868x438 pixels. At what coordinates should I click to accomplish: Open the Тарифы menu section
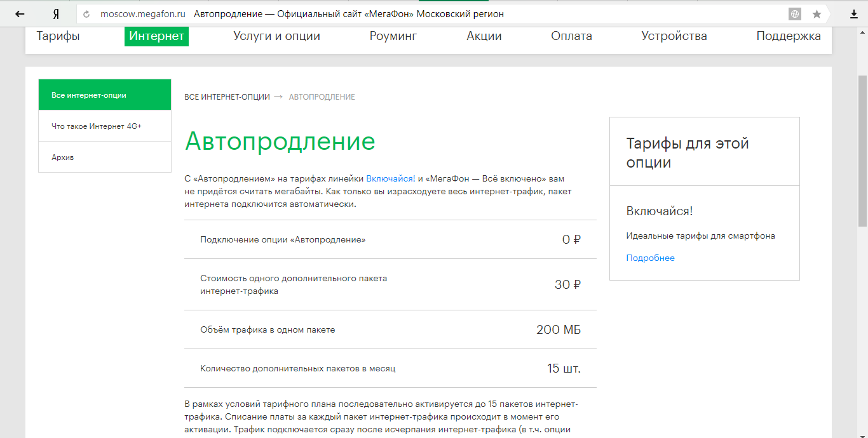pyautogui.click(x=58, y=36)
